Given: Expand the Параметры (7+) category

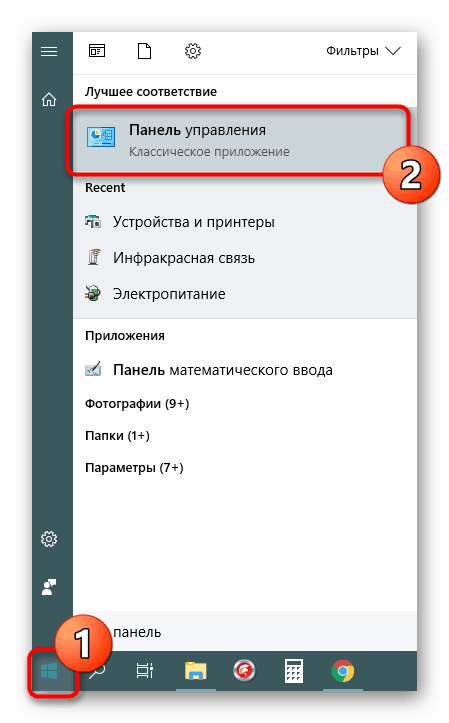Looking at the screenshot, I should tap(134, 468).
